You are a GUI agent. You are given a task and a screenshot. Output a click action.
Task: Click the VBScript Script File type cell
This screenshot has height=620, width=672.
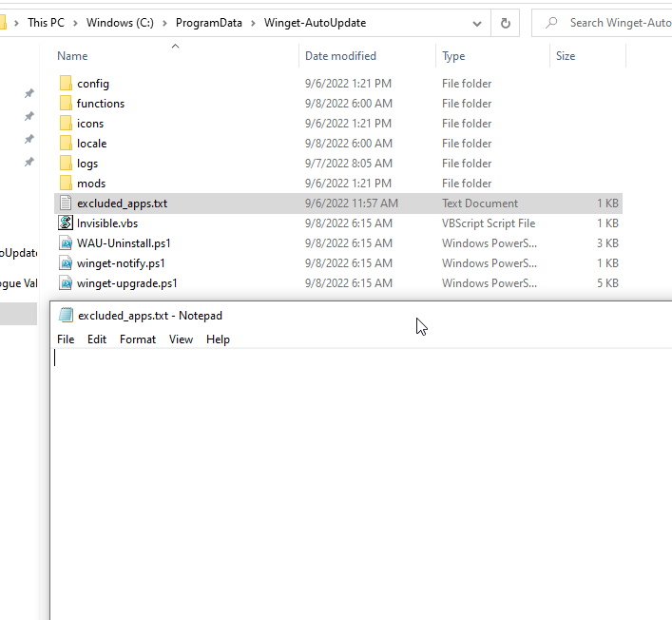click(489, 223)
